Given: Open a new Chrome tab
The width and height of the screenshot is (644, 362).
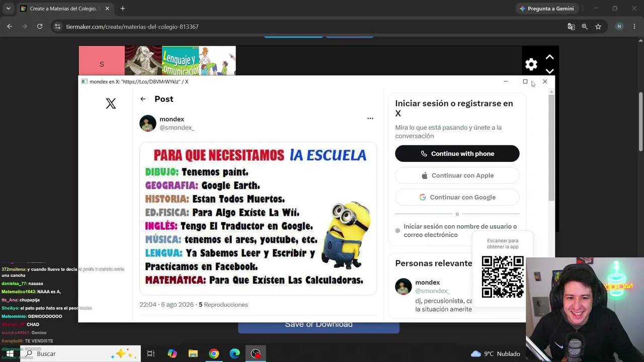Looking at the screenshot, I should click(123, 9).
